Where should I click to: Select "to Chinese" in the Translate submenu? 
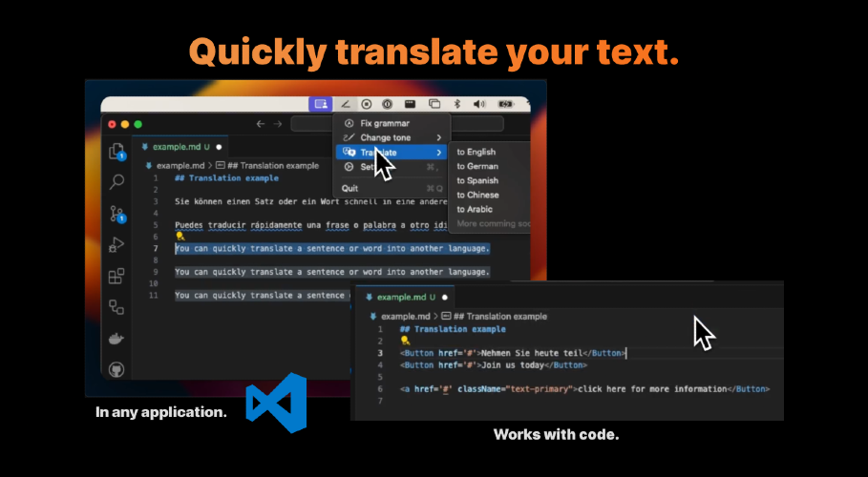477,195
